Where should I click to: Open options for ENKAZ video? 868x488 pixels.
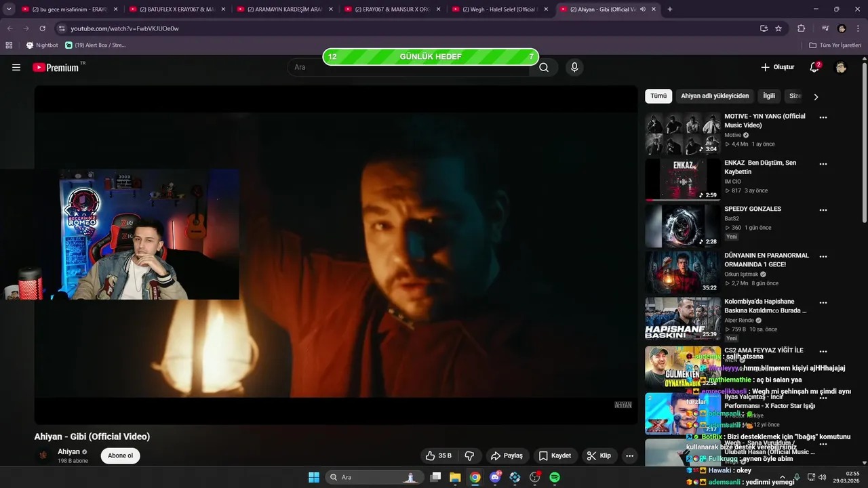pyautogui.click(x=823, y=164)
